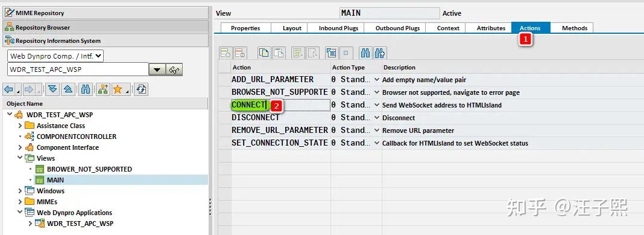This screenshot has width=644, height=235.
Task: Switch to the Properties tab
Action: point(245,28)
